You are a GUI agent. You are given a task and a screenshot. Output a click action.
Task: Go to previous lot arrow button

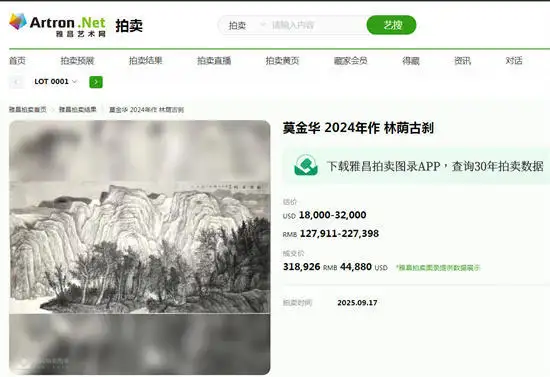[16, 82]
